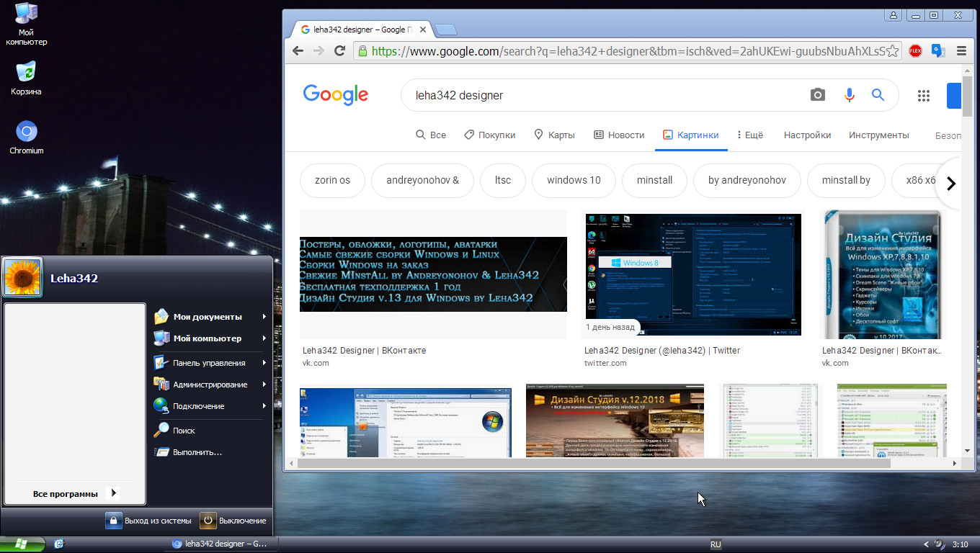Open Tools (Инструменты) filter options
980x553 pixels.
[878, 135]
